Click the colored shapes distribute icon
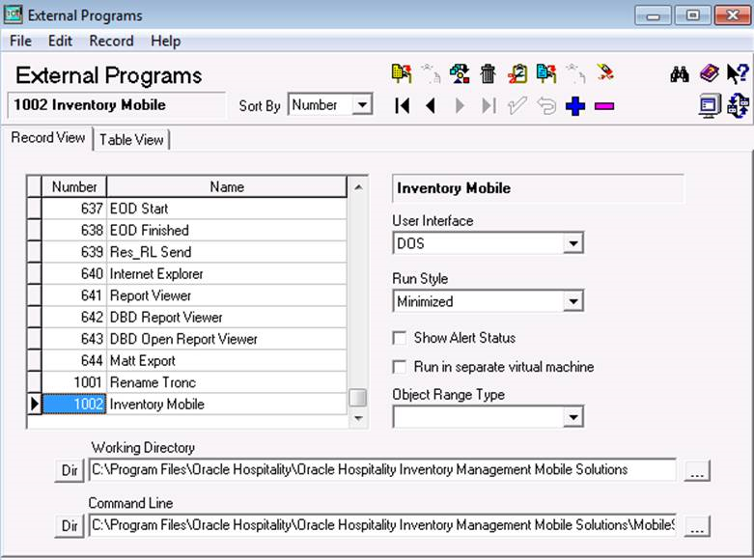 click(x=460, y=73)
